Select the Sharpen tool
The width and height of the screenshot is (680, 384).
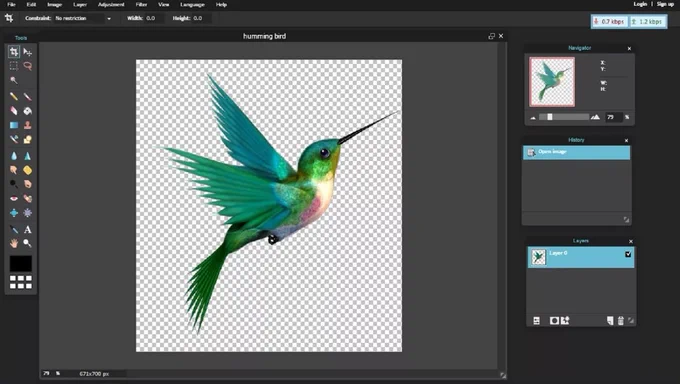(27, 156)
